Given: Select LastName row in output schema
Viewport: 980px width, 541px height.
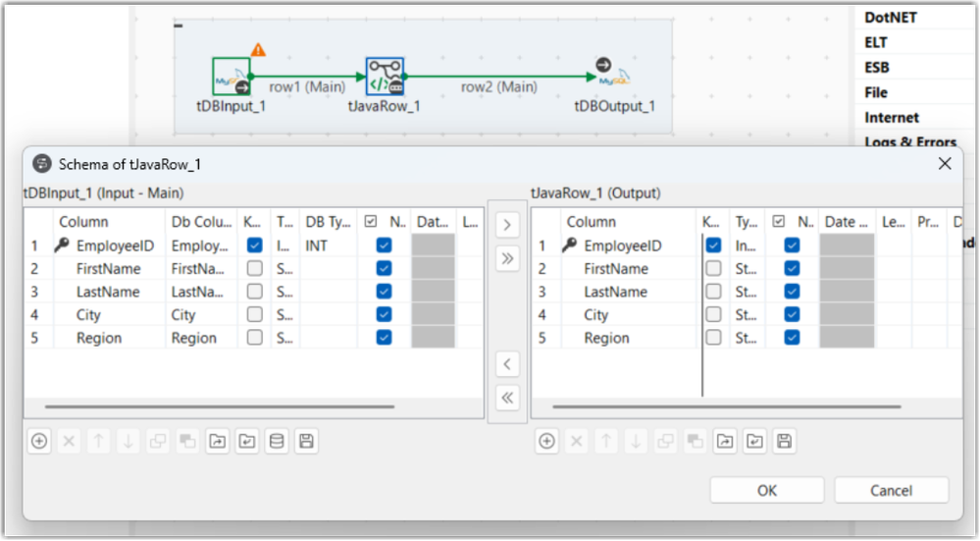Looking at the screenshot, I should (747, 292).
